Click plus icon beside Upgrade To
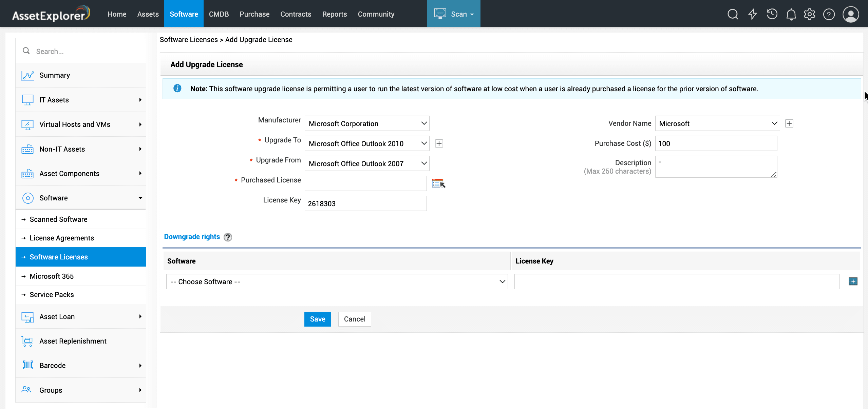Screen dimensions: 868x409 [x=439, y=143]
